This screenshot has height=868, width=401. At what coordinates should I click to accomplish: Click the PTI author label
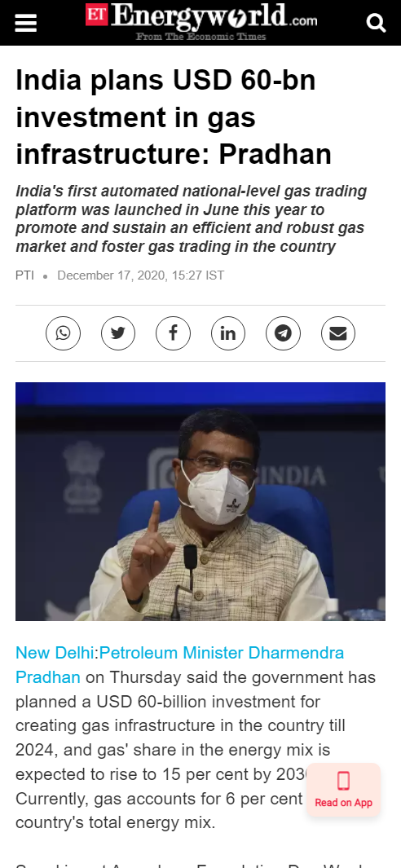[25, 275]
